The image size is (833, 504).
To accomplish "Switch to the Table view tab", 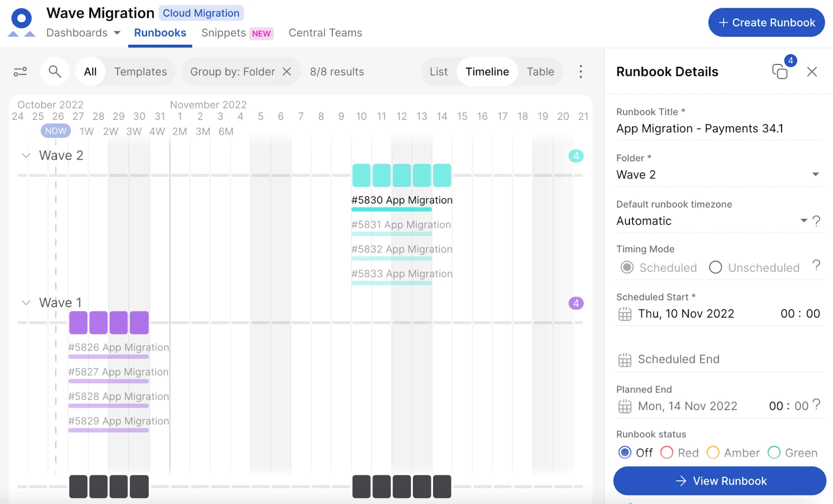I will (x=540, y=71).
